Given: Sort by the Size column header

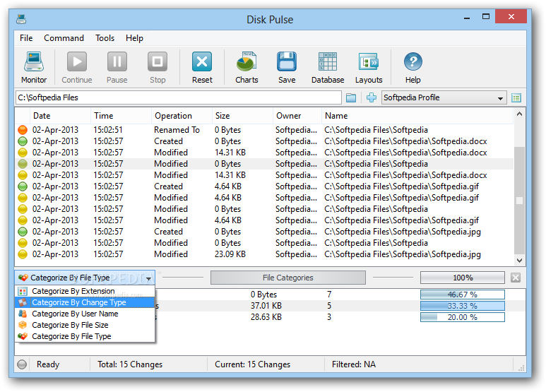Looking at the screenshot, I should point(242,116).
